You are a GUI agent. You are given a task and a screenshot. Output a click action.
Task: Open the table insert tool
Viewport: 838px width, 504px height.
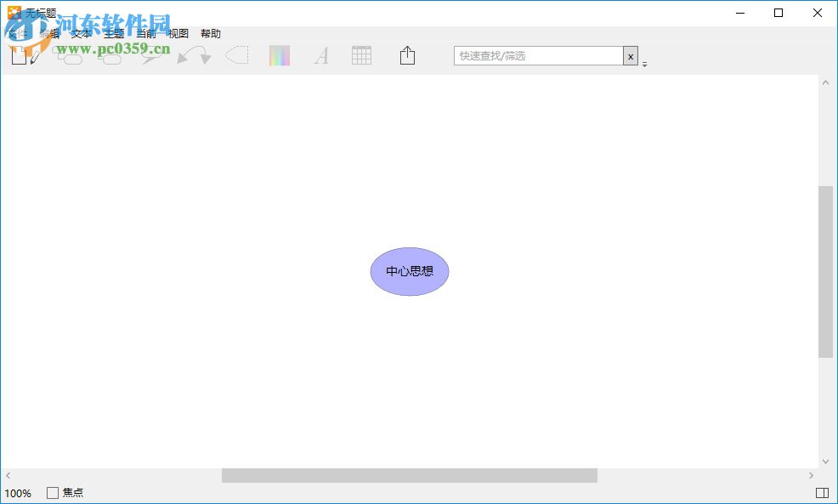point(360,55)
